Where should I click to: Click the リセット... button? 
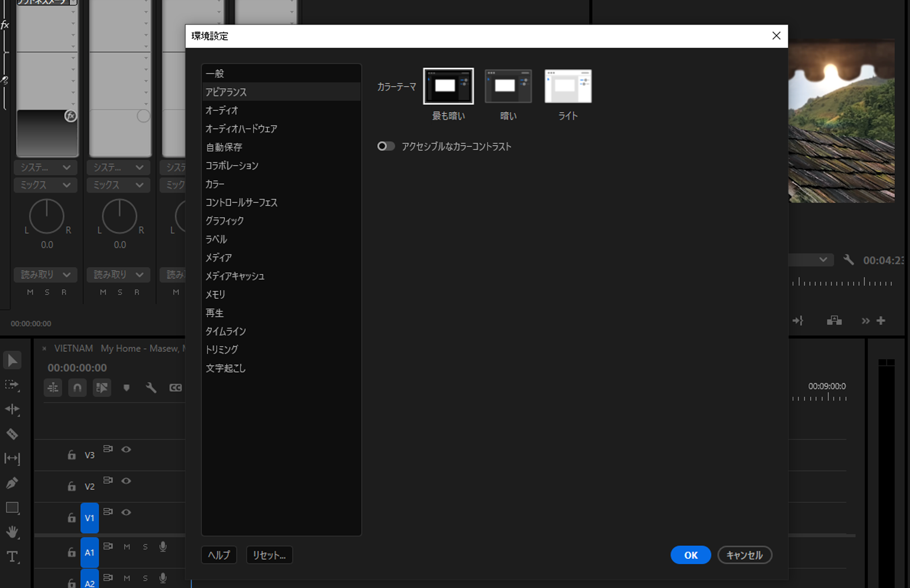pos(269,555)
